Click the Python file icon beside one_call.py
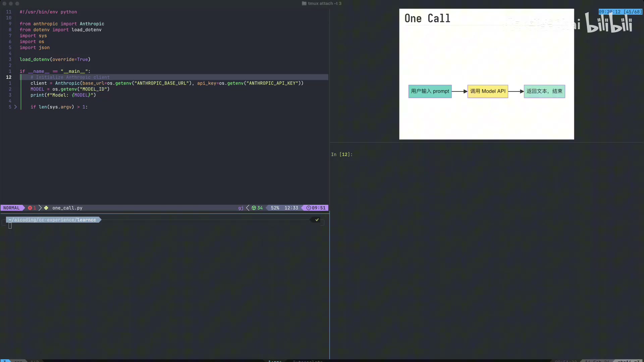Screen dimensions: 644x362 (x=46, y=208)
